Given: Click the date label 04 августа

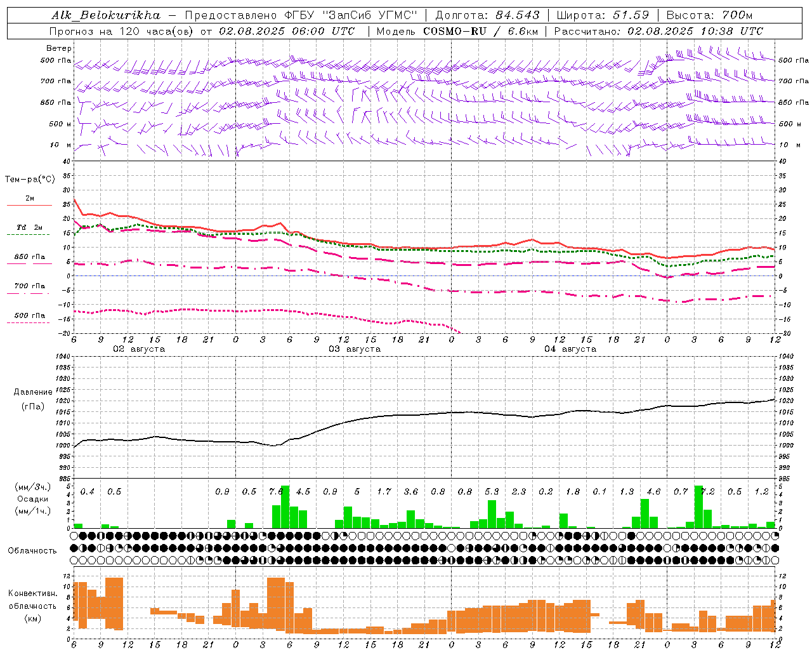Looking at the screenshot, I should click(570, 349).
